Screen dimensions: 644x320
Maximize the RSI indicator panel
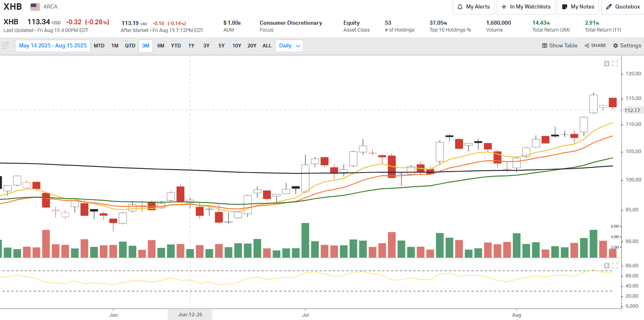615,266
